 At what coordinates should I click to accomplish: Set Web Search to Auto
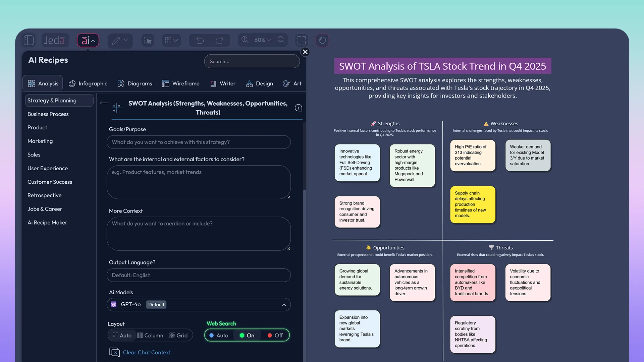(x=219, y=335)
